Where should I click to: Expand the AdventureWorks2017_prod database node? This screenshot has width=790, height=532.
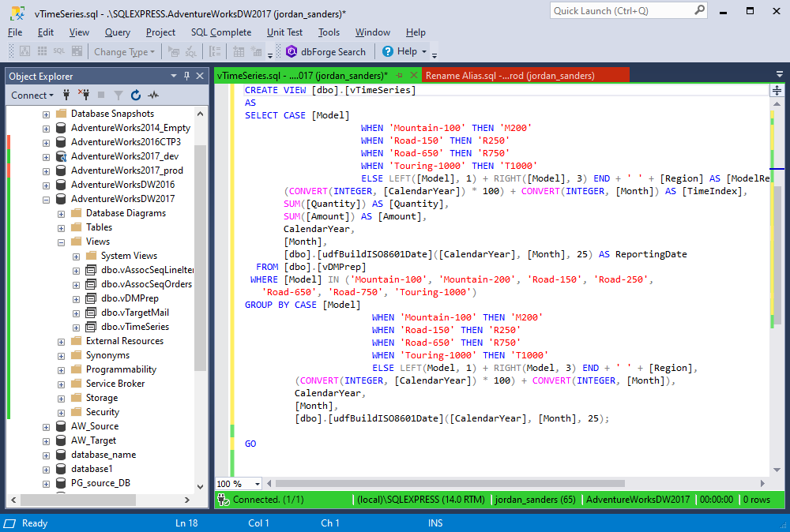[46, 171]
